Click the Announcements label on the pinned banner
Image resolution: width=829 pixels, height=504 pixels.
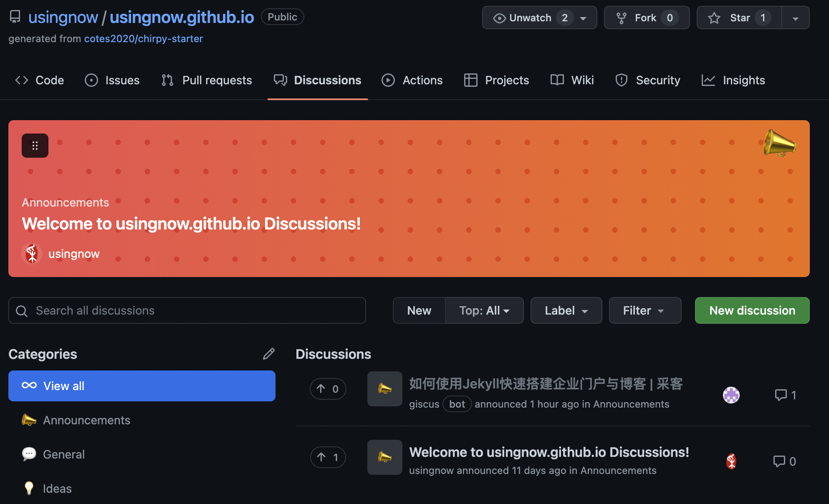point(66,202)
